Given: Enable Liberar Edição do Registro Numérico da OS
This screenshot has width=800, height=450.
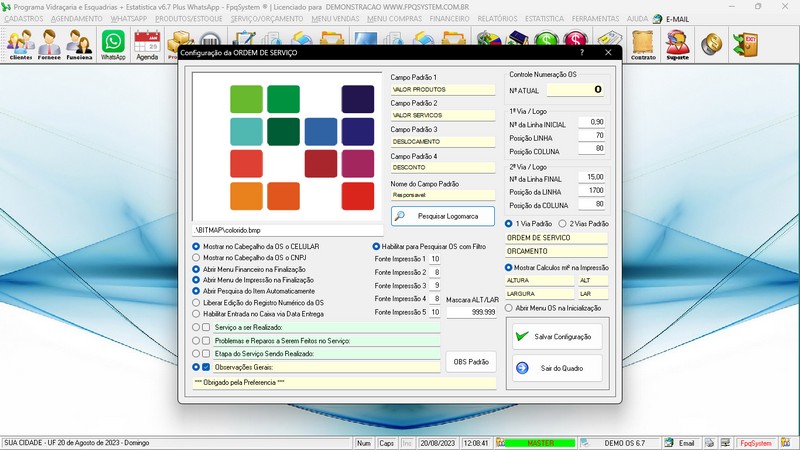Looking at the screenshot, I should (196, 303).
